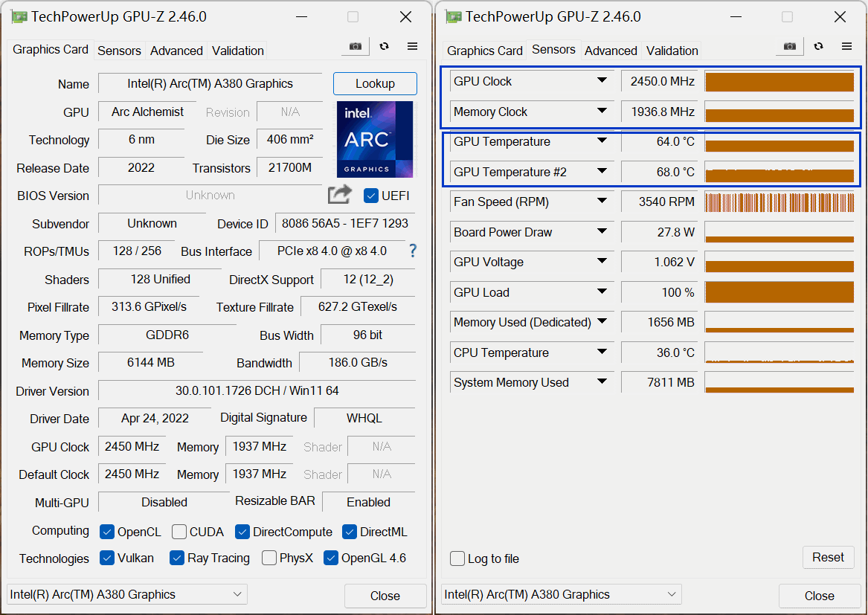Open the hamburger menu in the Sensors window
The width and height of the screenshot is (868, 615).
tap(846, 45)
